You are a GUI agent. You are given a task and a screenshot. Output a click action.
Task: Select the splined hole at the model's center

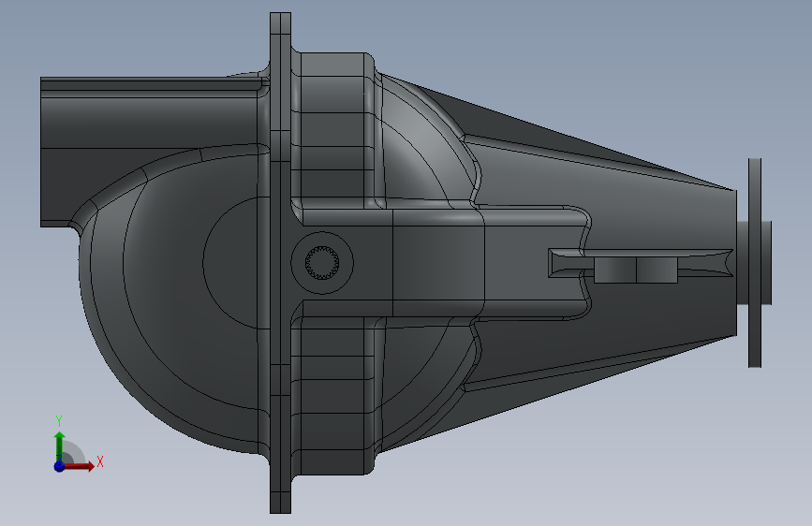pyautogui.click(x=322, y=262)
